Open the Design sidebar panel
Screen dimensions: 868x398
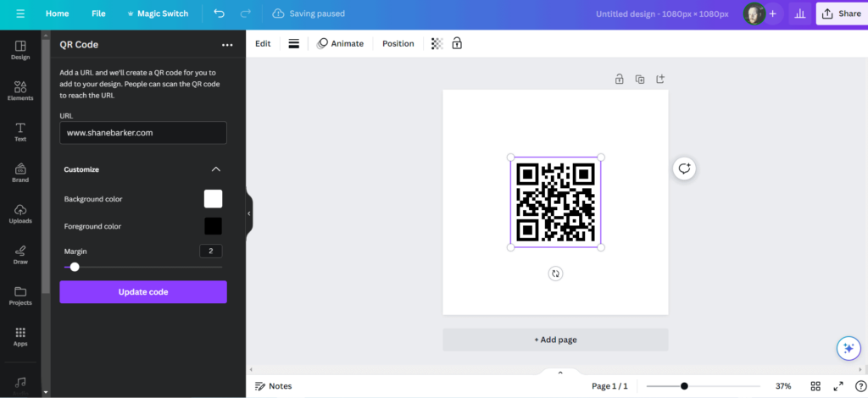20,50
